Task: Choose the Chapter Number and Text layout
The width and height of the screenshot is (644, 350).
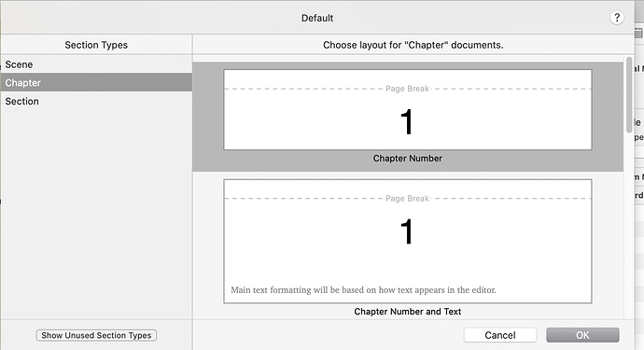Action: point(408,241)
